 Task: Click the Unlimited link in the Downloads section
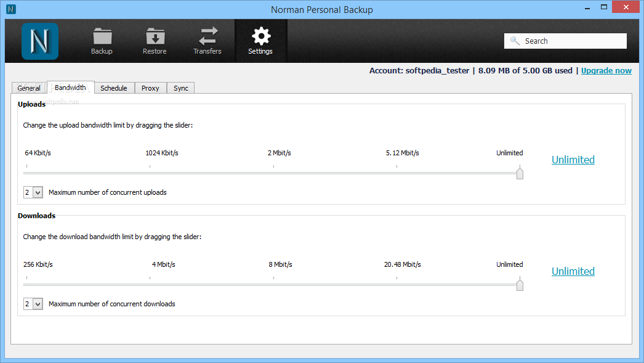click(573, 271)
